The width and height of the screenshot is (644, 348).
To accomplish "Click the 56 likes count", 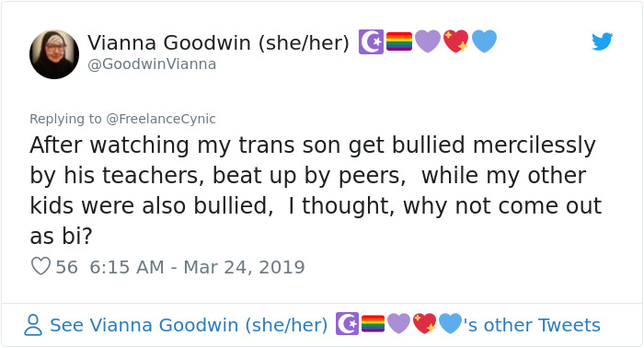I will coord(66,267).
